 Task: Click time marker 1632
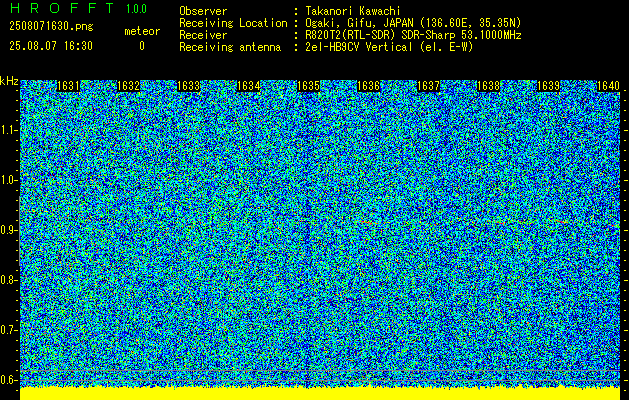(128, 86)
